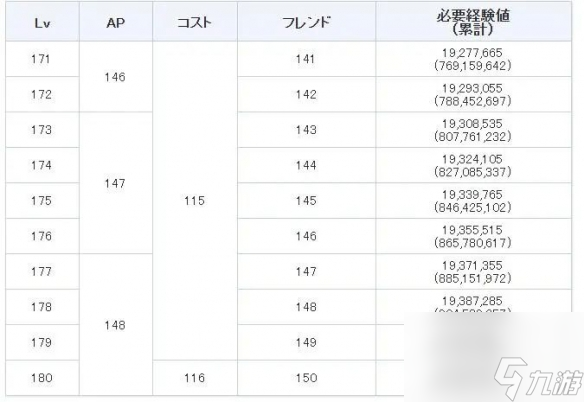Click the cost 115 cell
Screen dimensions: 584x402
pos(195,201)
